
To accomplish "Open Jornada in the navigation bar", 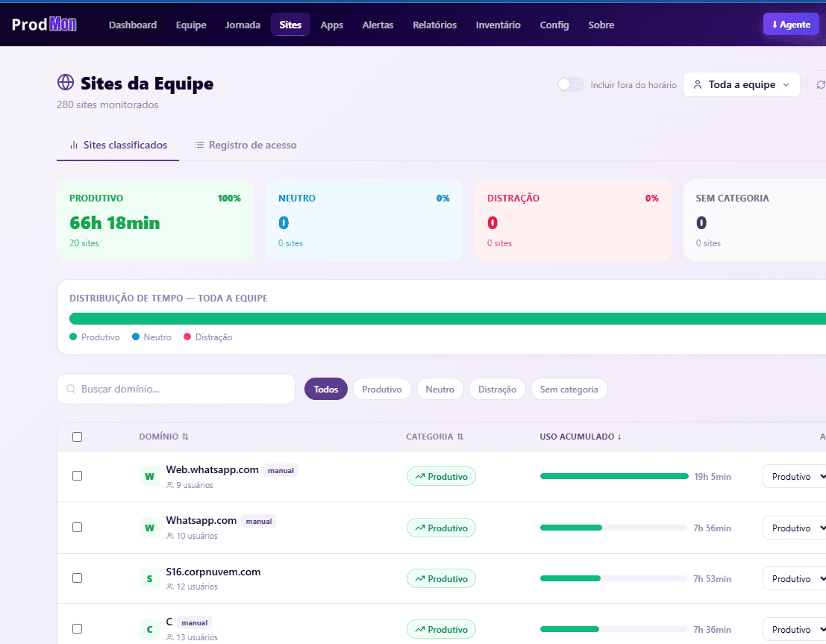I will tap(243, 25).
